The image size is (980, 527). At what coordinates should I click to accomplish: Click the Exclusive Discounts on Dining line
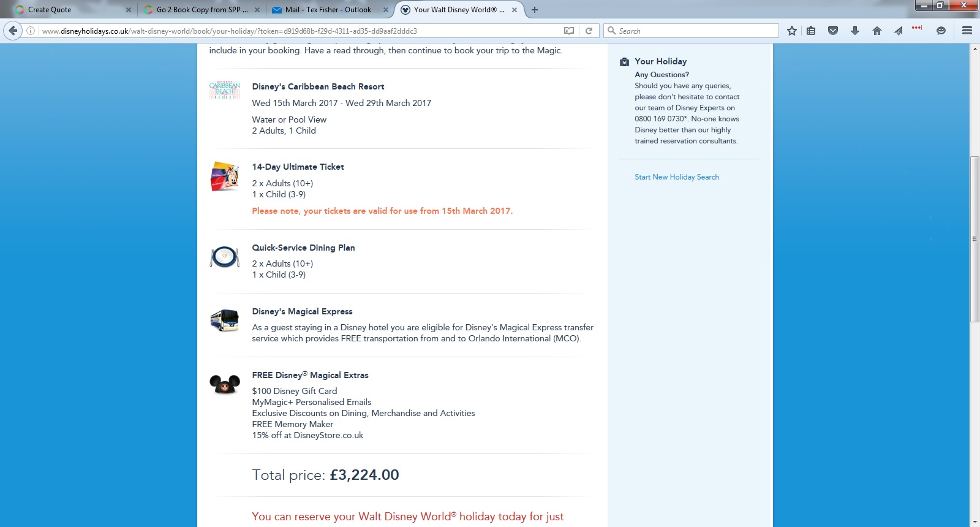363,413
